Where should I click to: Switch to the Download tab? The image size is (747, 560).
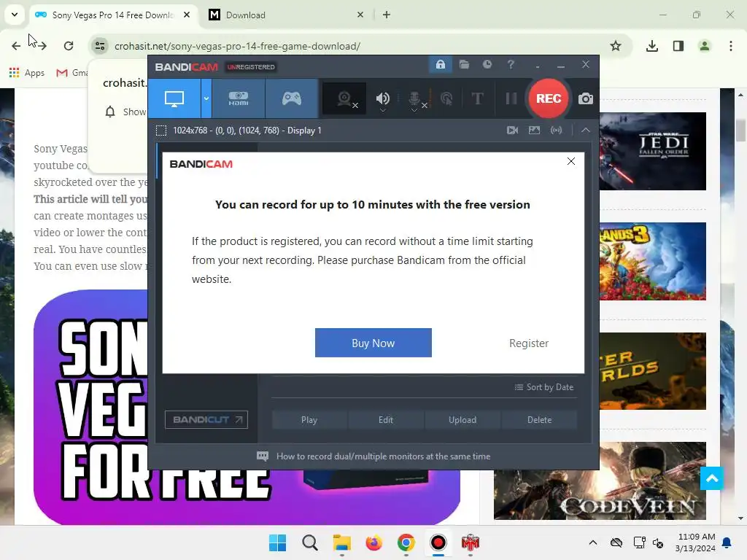pos(286,15)
